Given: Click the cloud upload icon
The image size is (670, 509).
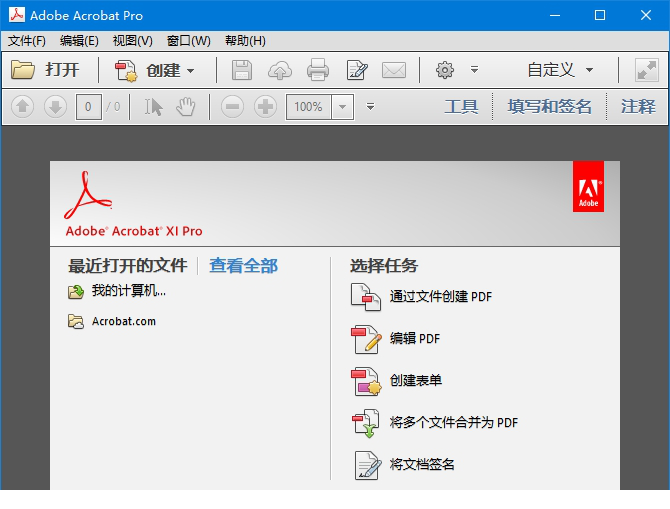Looking at the screenshot, I should point(280,70).
